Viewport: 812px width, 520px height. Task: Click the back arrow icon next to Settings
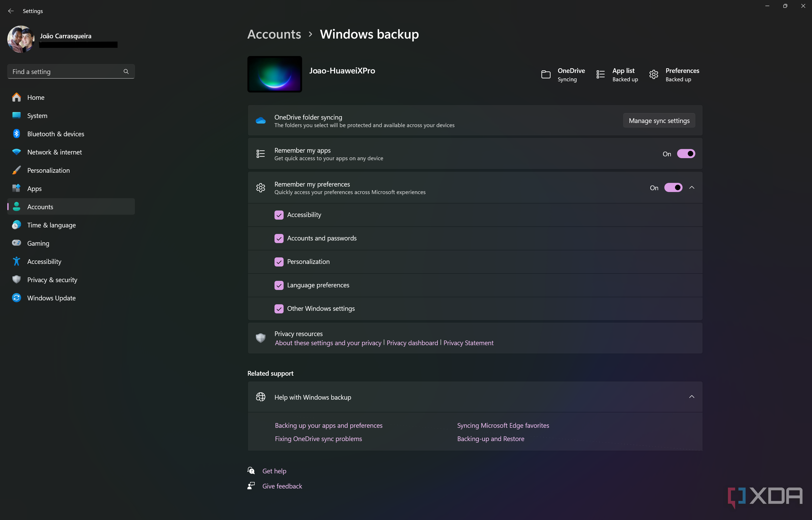tap(11, 11)
